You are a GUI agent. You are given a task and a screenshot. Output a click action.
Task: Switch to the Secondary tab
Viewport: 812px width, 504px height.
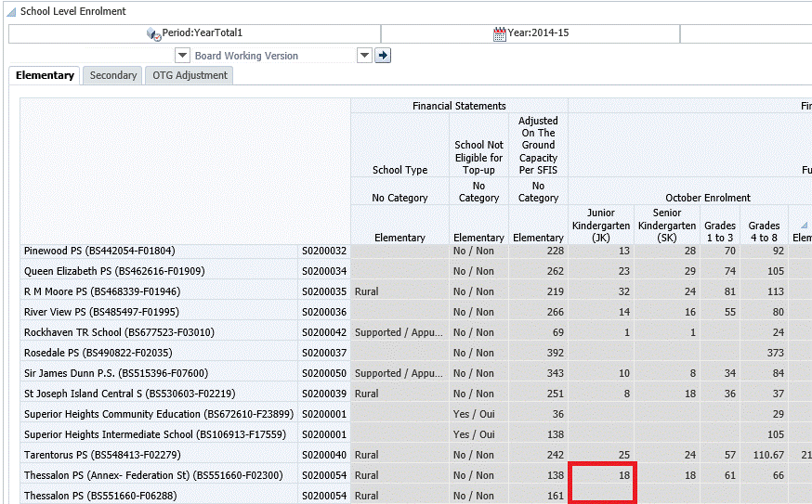point(112,75)
